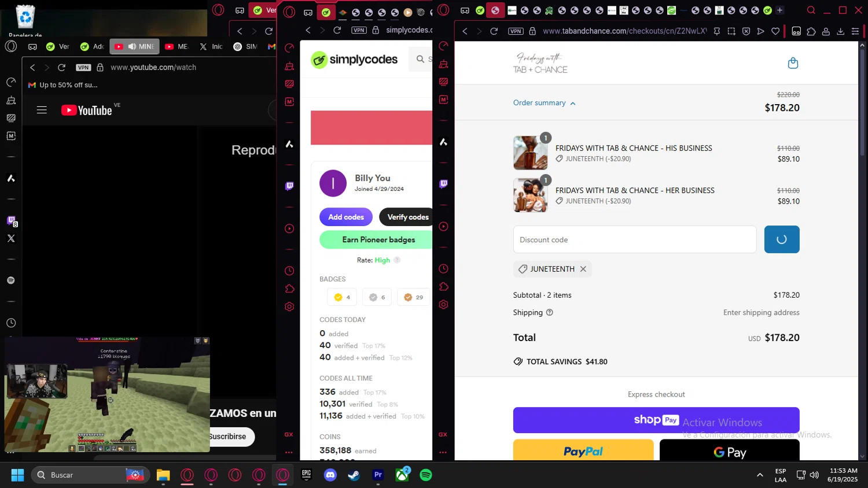Open X Twitter icon in YouTube window sidebar

(x=11, y=238)
